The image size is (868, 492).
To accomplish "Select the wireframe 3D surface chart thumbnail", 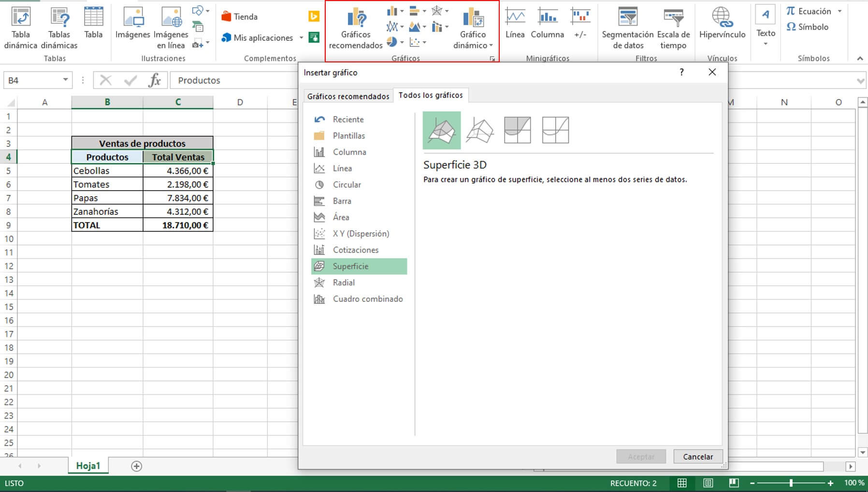I will tap(479, 130).
